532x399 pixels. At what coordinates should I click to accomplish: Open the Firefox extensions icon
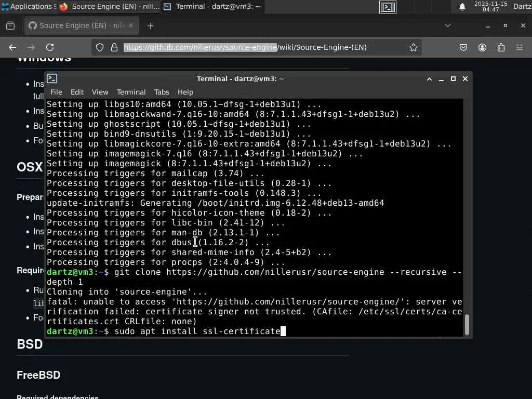[501, 47]
